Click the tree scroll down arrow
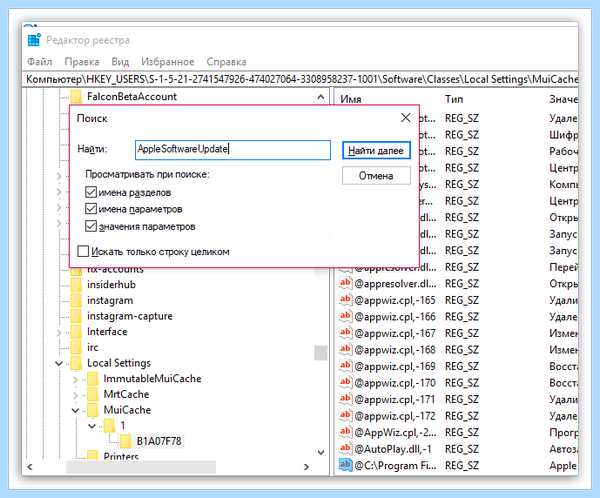The image size is (600, 498). (321, 452)
